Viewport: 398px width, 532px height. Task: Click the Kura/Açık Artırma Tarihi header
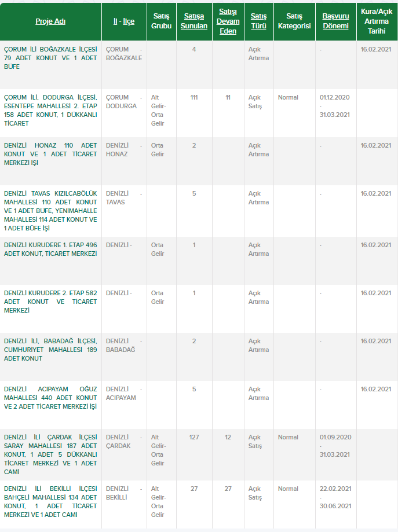377,21
